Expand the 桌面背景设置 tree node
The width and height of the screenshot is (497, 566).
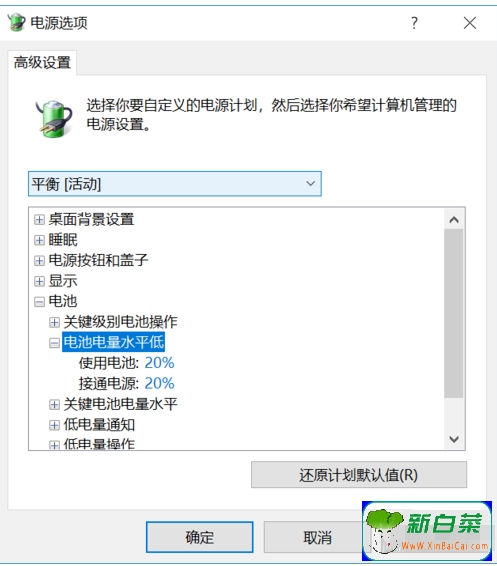[x=39, y=219]
